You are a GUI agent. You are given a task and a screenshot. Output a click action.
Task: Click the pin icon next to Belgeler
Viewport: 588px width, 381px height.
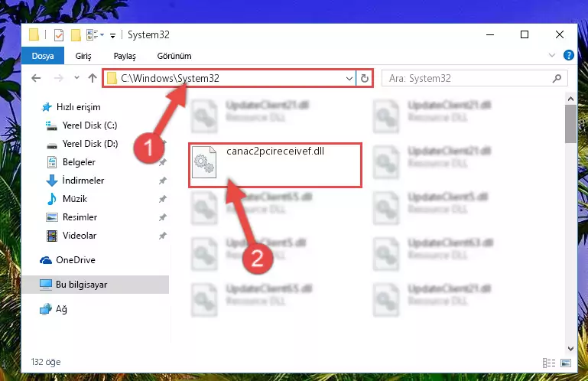click(162, 162)
